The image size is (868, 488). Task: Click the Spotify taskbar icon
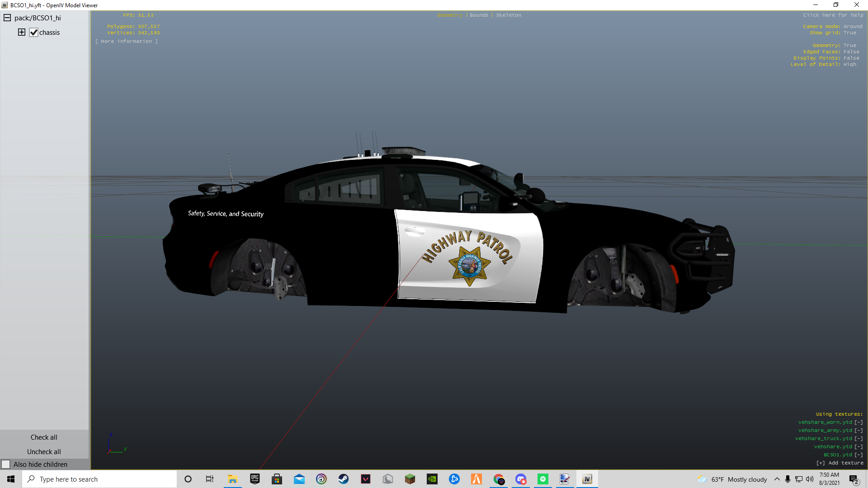(x=543, y=479)
